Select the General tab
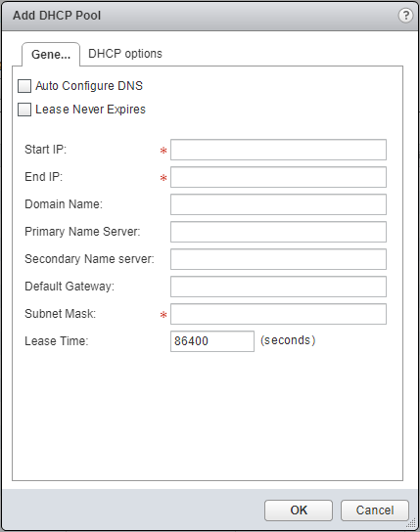 [51, 55]
